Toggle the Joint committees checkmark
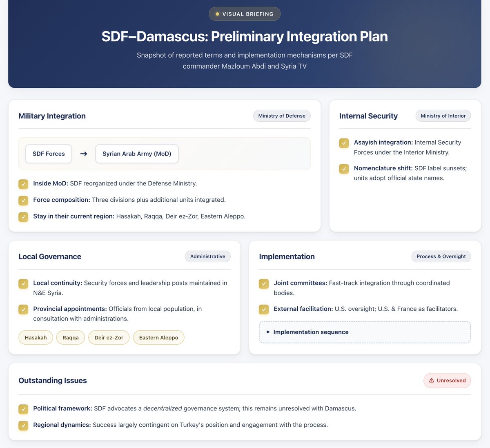The image size is (490, 448). 264,283
